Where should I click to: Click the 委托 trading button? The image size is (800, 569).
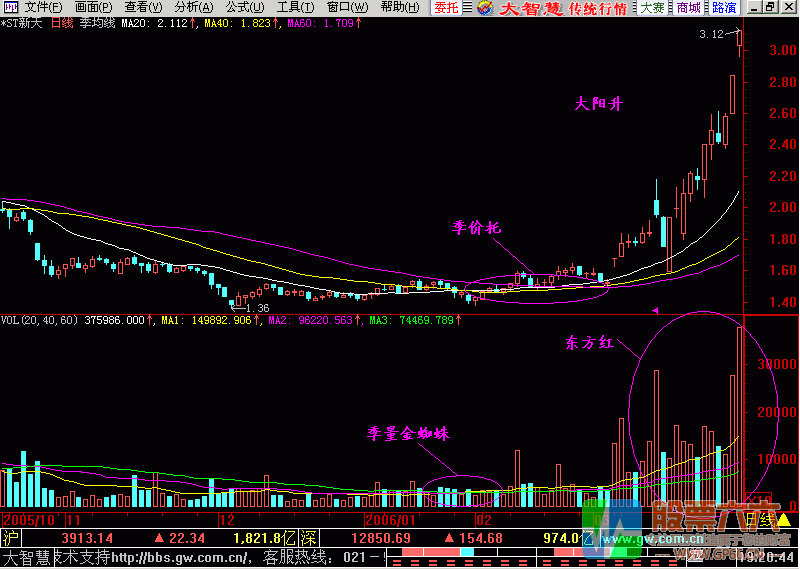pos(447,8)
